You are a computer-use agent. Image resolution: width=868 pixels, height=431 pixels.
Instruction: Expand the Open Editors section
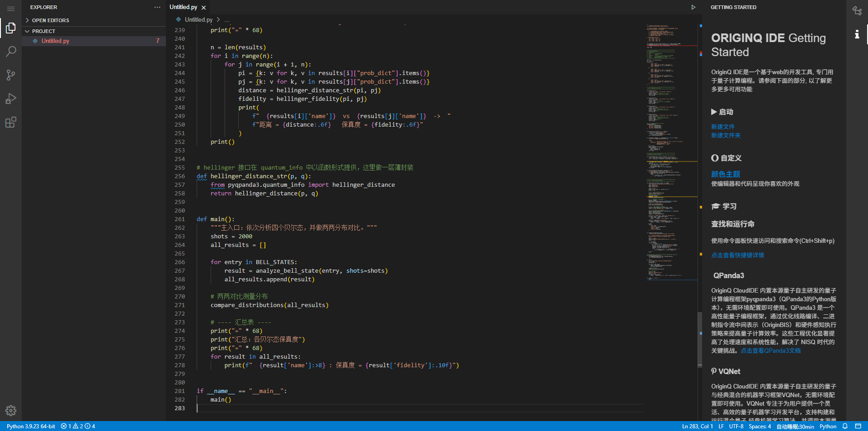point(94,20)
